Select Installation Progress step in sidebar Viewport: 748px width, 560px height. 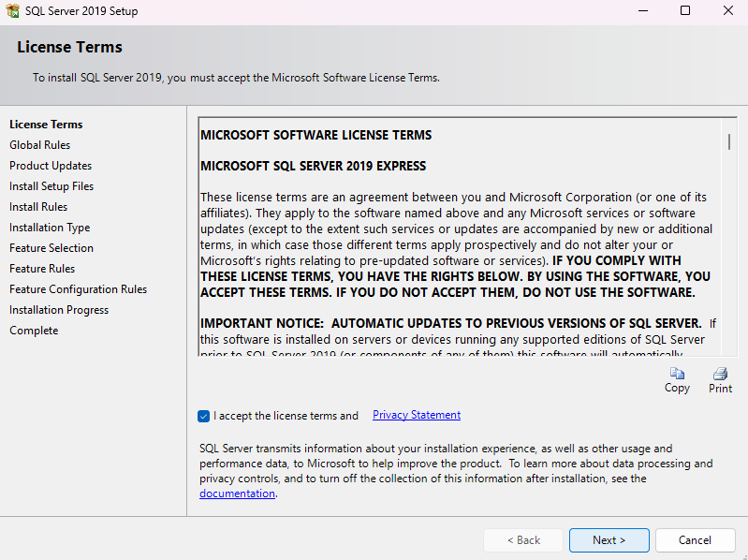coord(59,310)
